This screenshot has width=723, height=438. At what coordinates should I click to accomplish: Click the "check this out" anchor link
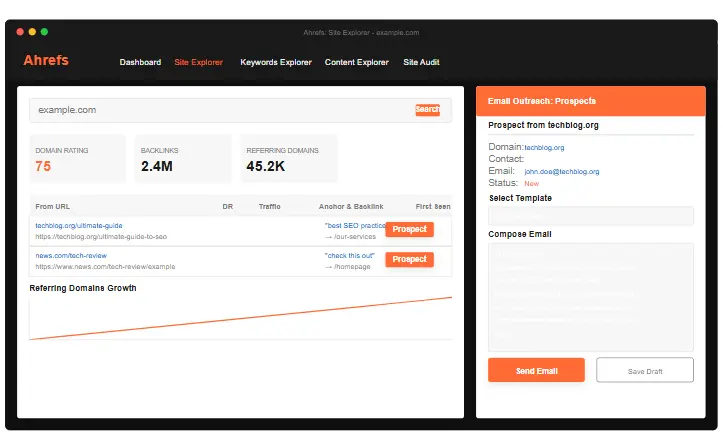point(350,255)
